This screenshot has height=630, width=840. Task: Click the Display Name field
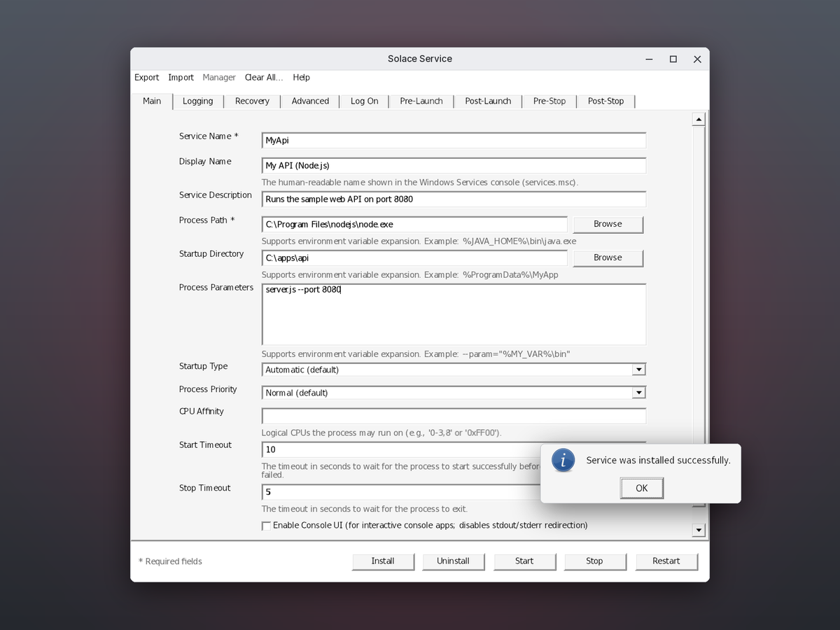click(x=454, y=166)
